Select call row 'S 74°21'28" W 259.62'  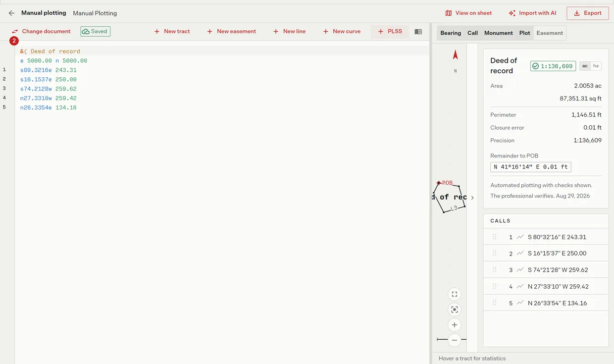click(x=546, y=270)
